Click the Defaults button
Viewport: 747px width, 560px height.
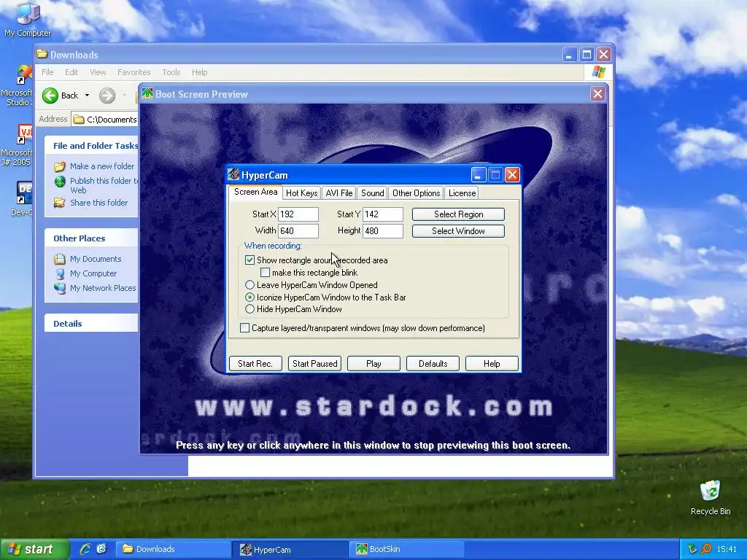pyautogui.click(x=433, y=364)
